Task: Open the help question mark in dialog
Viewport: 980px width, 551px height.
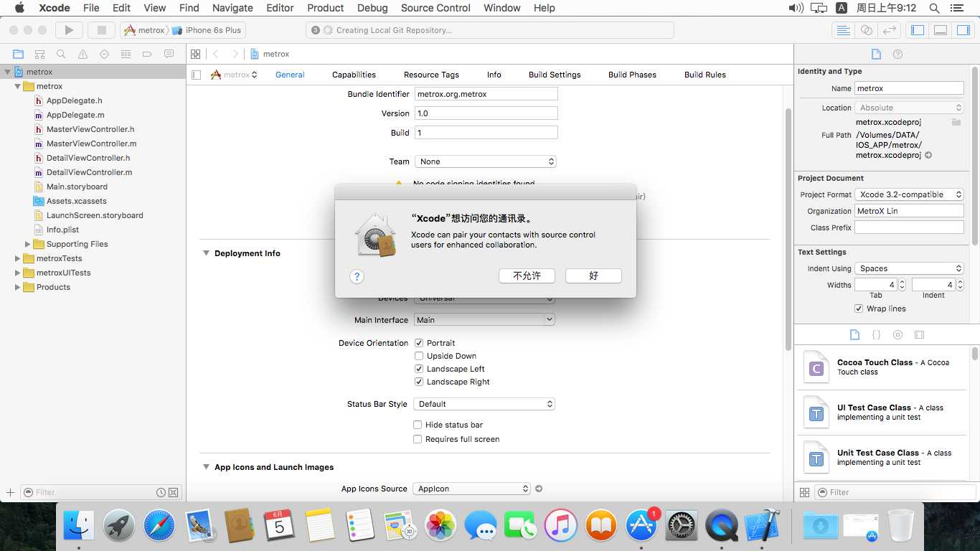Action: 357,276
